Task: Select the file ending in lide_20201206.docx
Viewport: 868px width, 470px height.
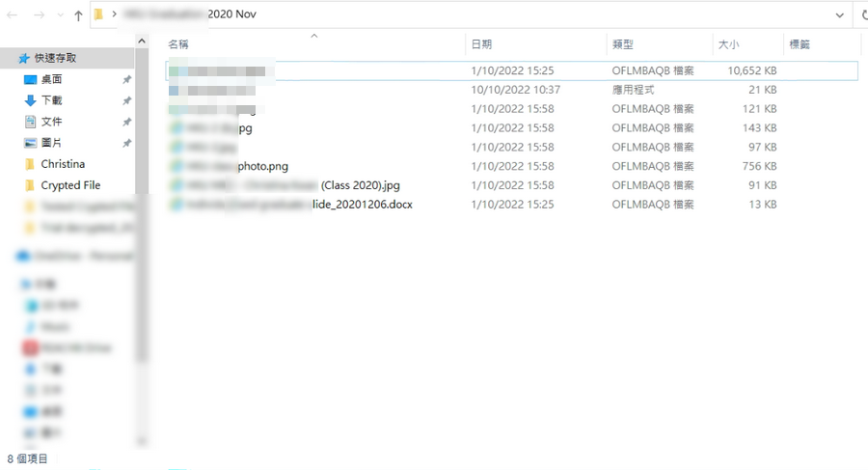Action: click(362, 205)
